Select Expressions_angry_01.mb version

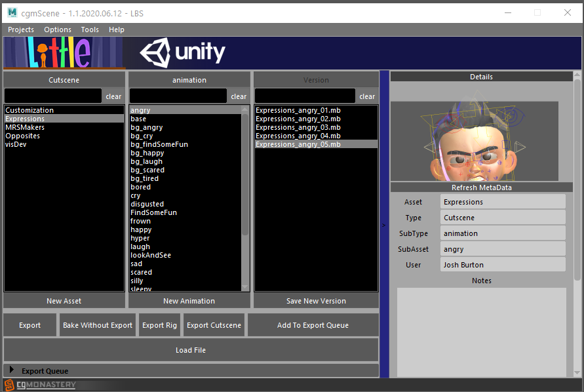coord(316,110)
